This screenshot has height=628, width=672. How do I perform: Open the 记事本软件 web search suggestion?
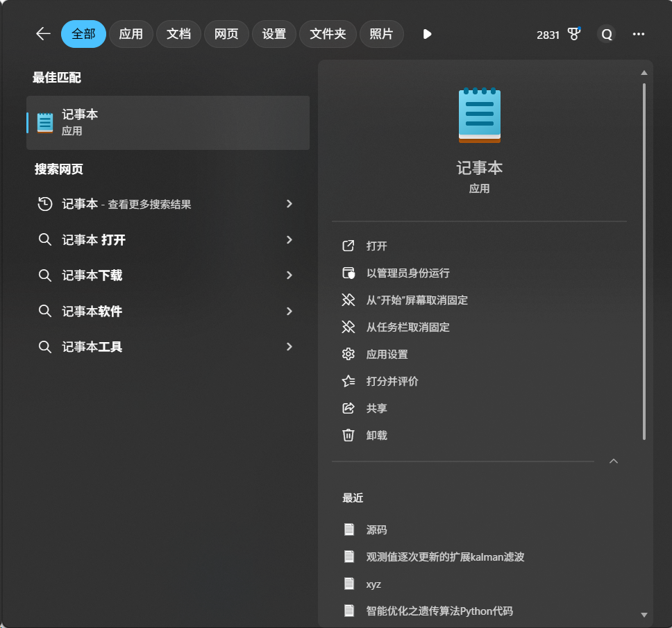168,311
